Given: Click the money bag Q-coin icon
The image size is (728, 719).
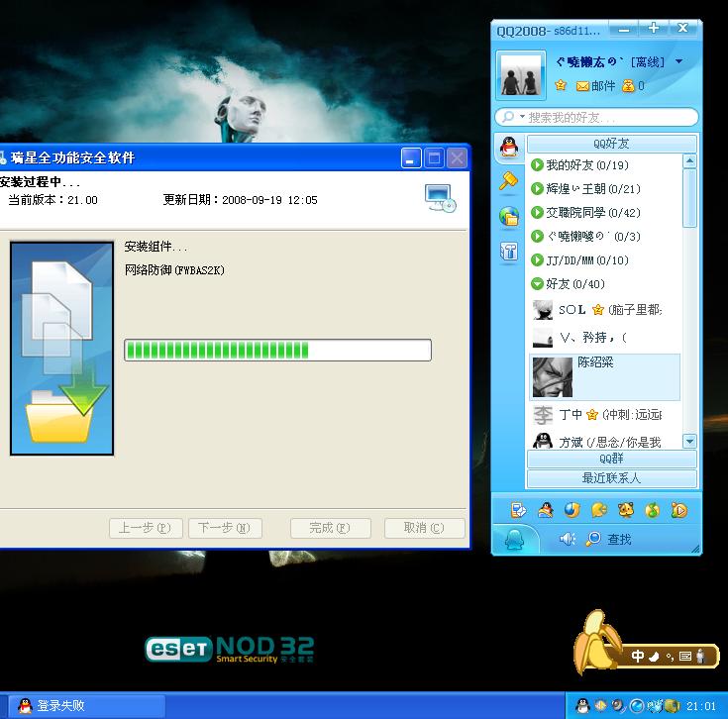Looking at the screenshot, I should (x=628, y=85).
